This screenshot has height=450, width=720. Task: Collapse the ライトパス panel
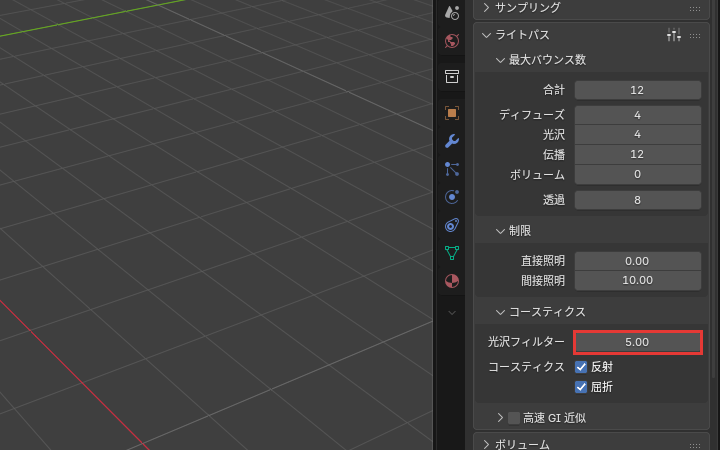486,35
